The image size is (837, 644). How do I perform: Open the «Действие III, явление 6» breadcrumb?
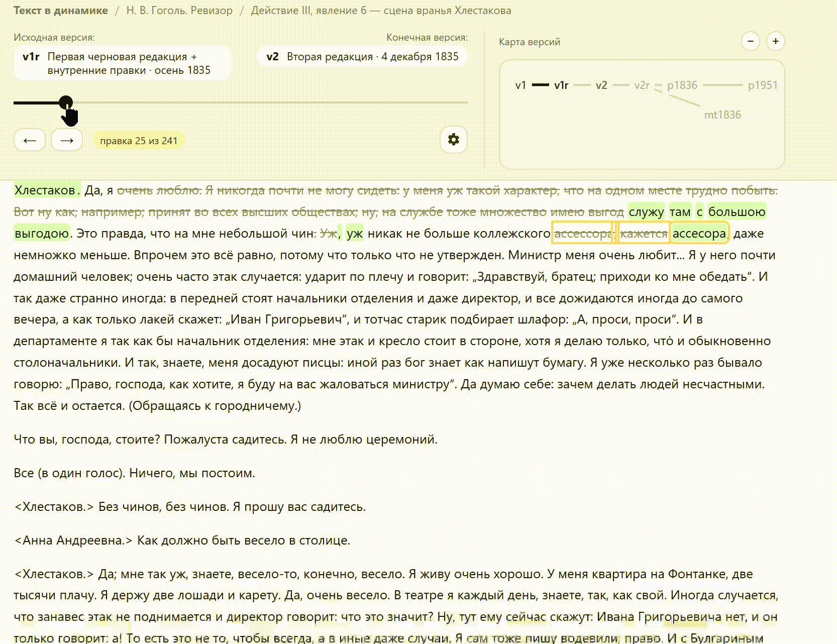381,11
